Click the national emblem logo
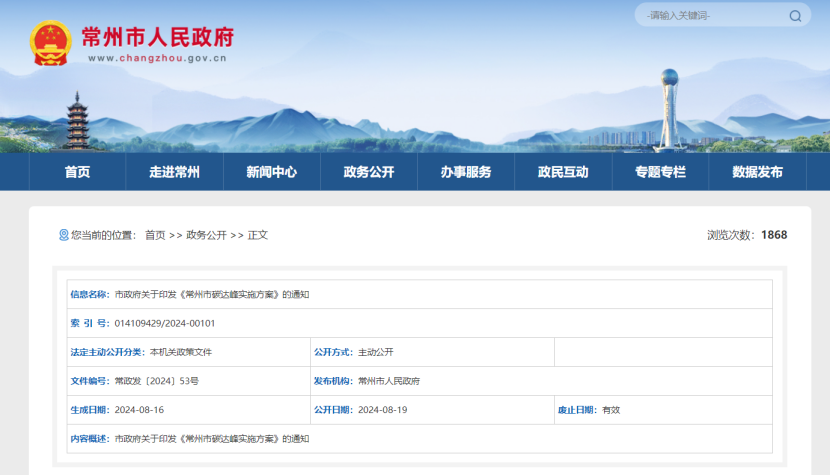The height and width of the screenshot is (475, 830). click(x=49, y=43)
